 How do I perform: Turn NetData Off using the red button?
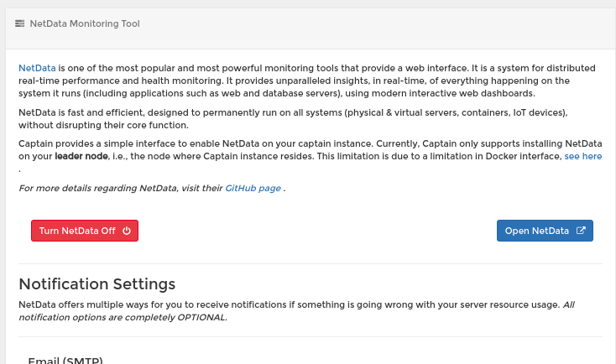[x=85, y=231]
